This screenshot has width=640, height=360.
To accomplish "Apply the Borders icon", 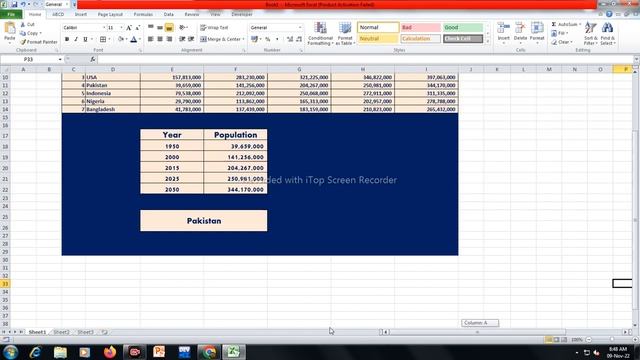I will (x=103, y=39).
